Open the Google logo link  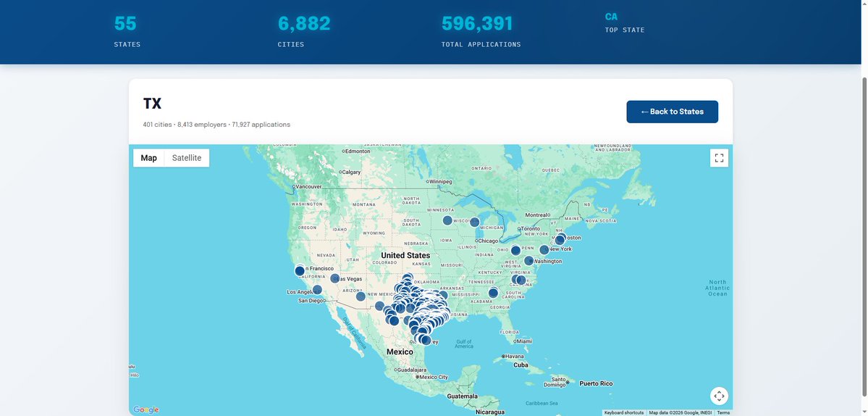pos(146,410)
